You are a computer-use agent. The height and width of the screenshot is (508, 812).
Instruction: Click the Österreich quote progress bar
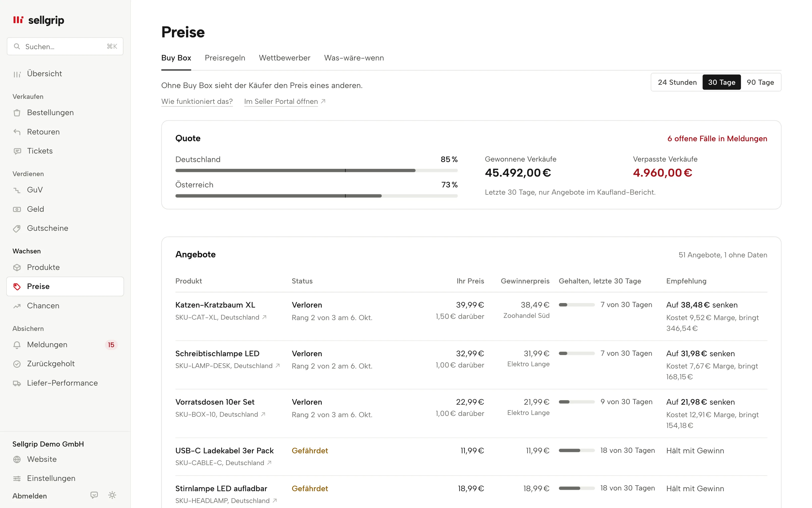317,196
